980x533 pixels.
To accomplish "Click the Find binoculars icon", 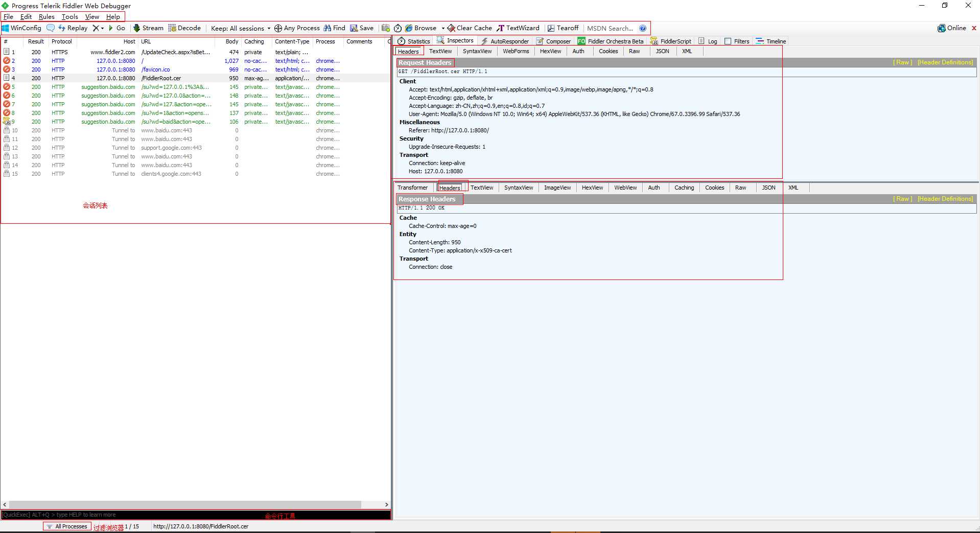I will 327,28.
